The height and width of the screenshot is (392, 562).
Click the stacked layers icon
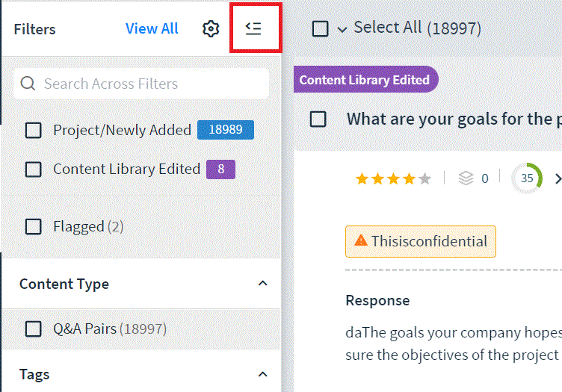pos(466,178)
